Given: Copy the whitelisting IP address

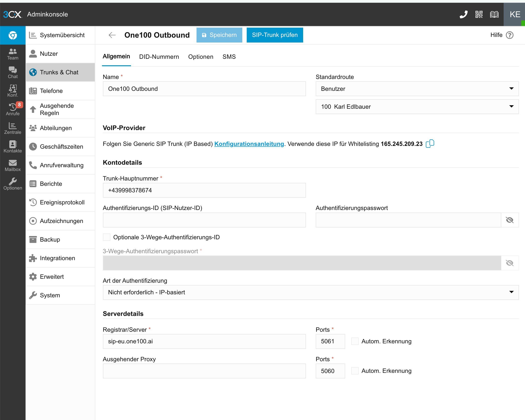Looking at the screenshot, I should tap(430, 144).
